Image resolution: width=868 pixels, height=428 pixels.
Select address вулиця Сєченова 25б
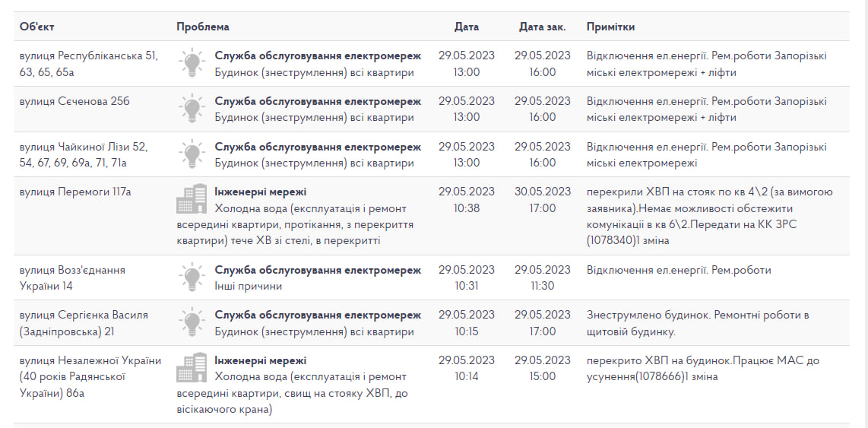click(x=74, y=101)
